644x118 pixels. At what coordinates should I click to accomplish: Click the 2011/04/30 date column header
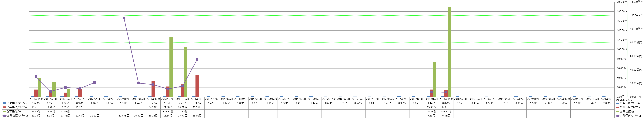[x=36, y=99]
